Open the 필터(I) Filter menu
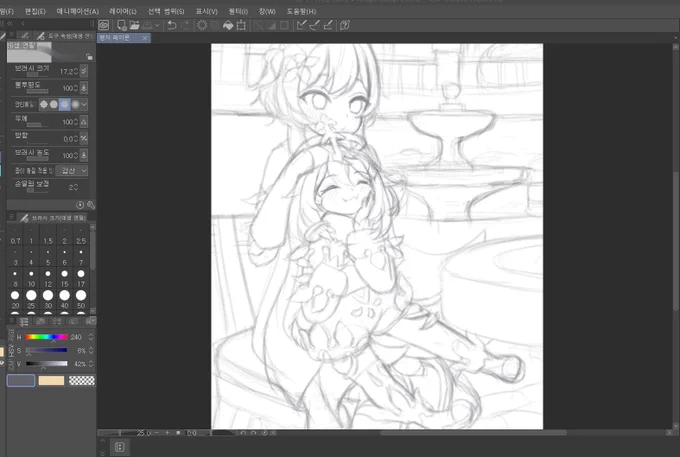This screenshot has height=457, width=680. coord(238,12)
